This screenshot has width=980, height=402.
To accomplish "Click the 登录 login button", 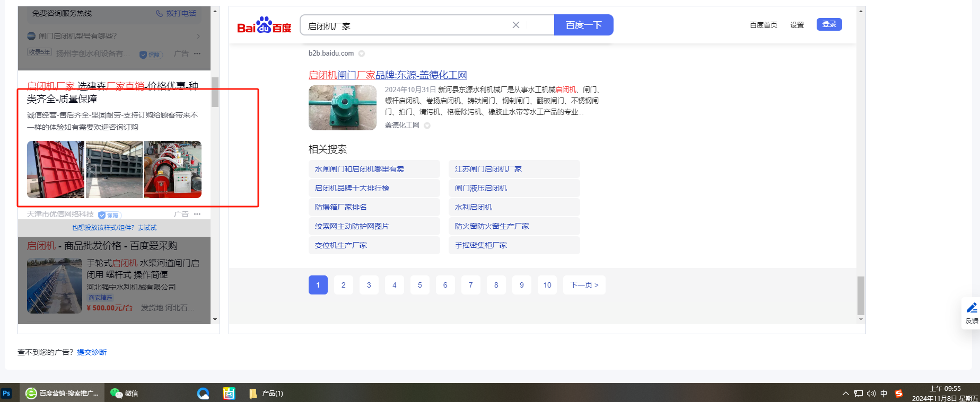I will coord(829,24).
